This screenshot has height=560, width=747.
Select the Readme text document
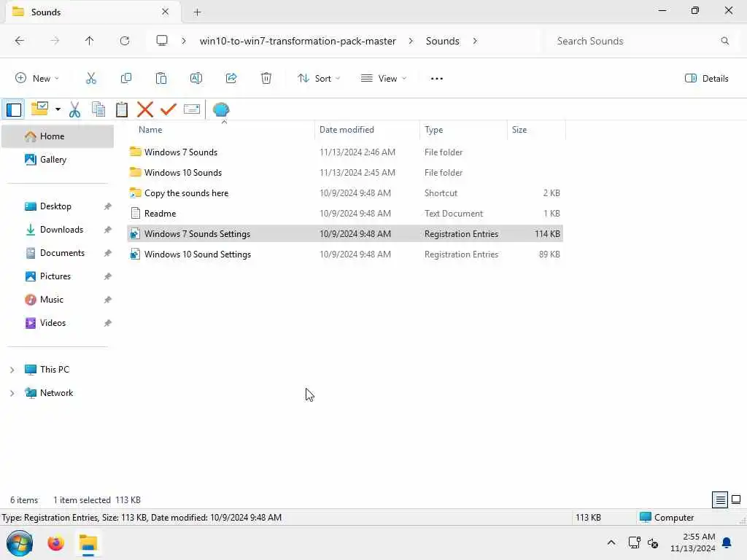click(x=345, y=214)
